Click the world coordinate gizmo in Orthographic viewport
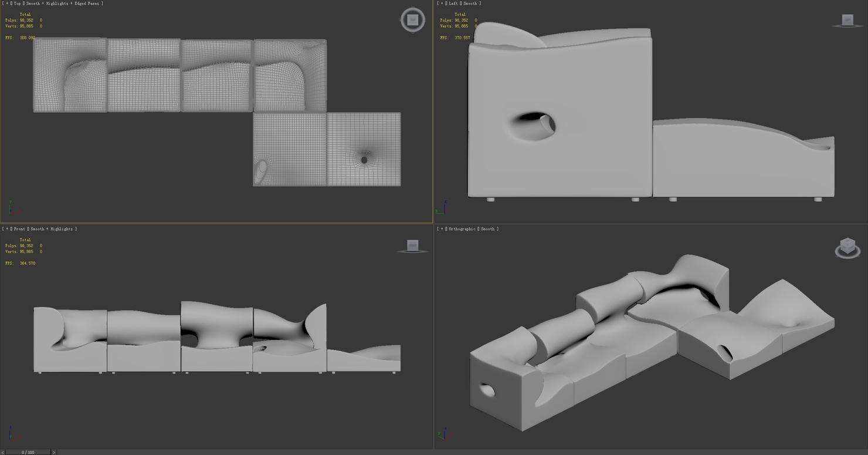This screenshot has height=455, width=868. 444,435
